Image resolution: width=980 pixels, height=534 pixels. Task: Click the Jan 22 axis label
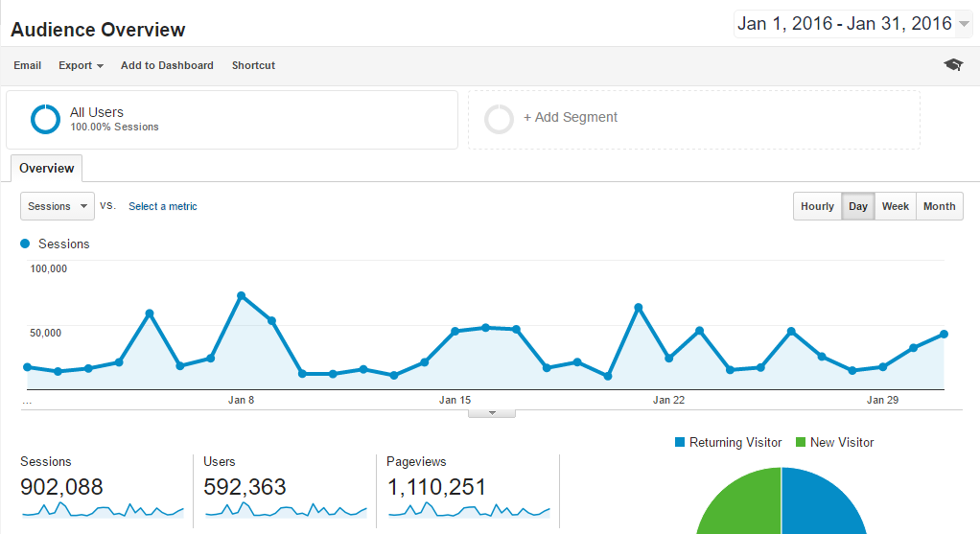coord(668,400)
